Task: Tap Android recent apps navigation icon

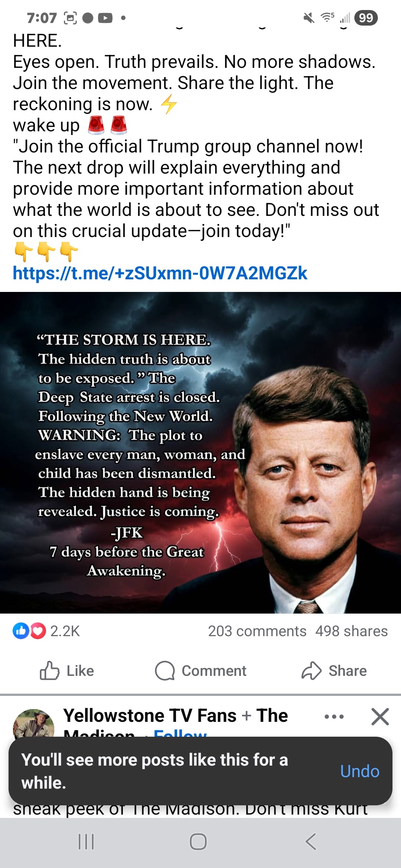Action: [x=86, y=841]
